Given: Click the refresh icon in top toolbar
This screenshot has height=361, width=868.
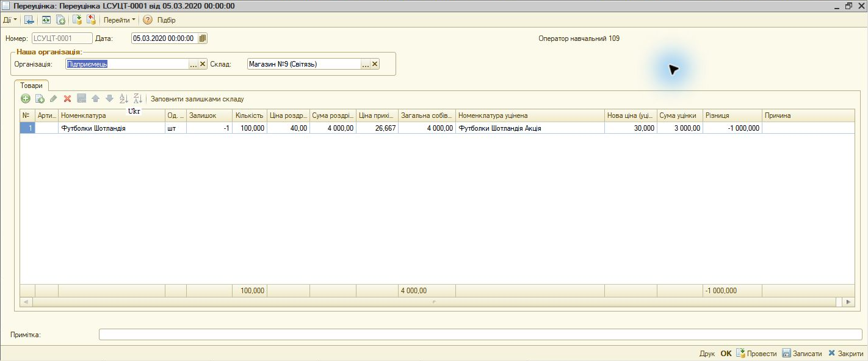Looking at the screenshot, I should (x=46, y=20).
